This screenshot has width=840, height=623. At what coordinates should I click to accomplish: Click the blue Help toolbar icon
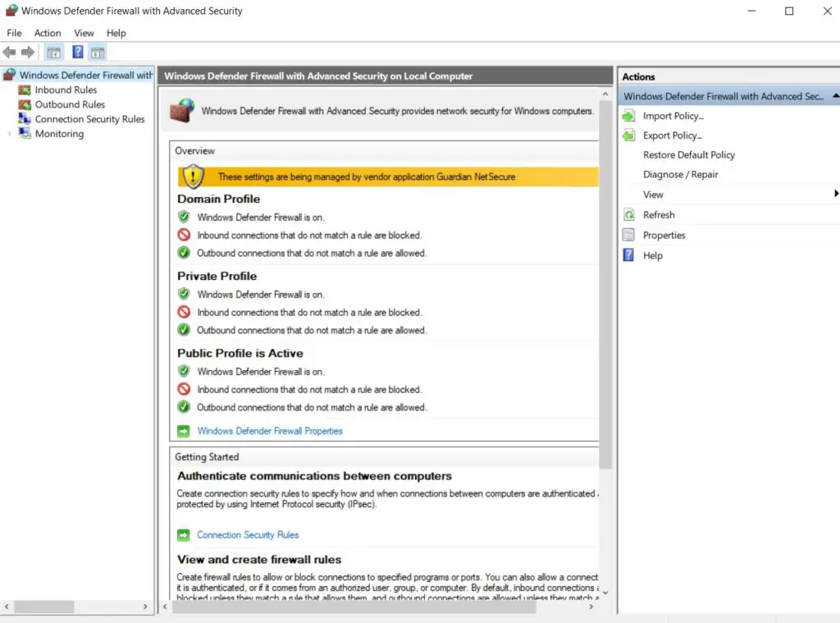(78, 52)
